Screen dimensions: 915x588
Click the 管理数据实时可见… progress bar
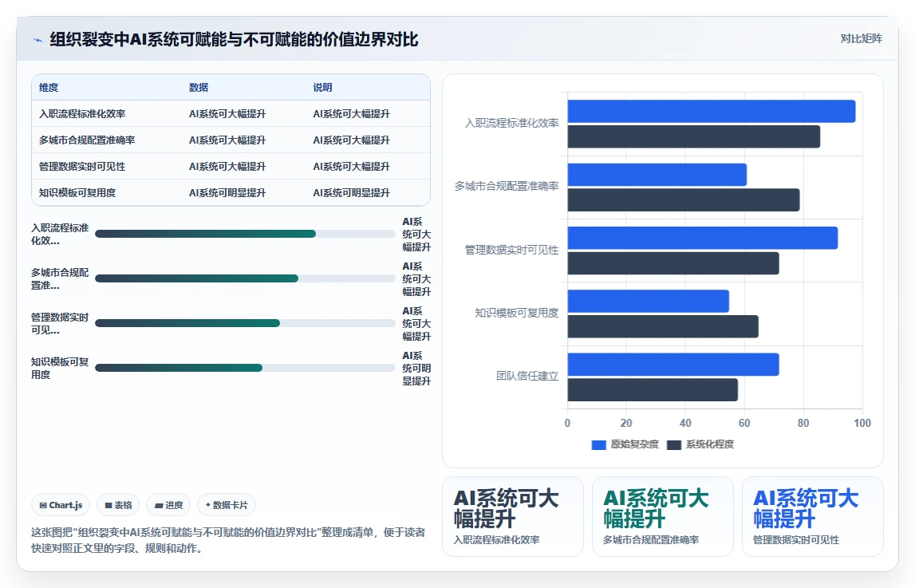pos(245,323)
